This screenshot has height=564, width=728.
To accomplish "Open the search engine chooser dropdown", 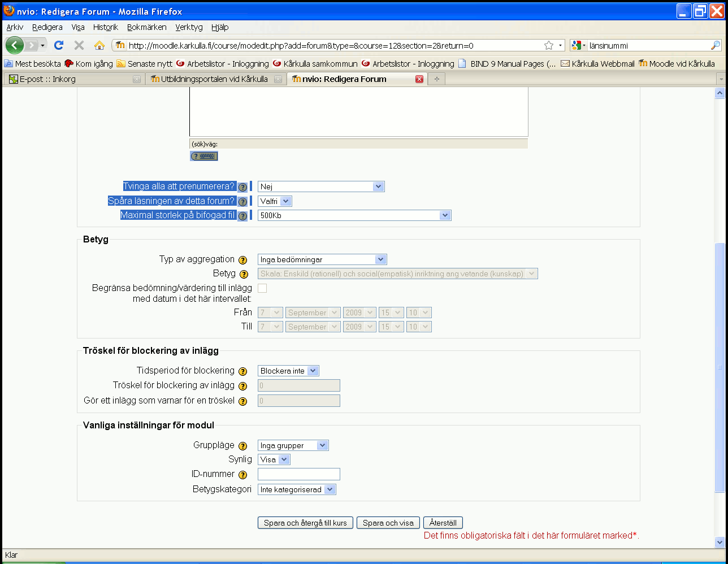I will (x=579, y=46).
